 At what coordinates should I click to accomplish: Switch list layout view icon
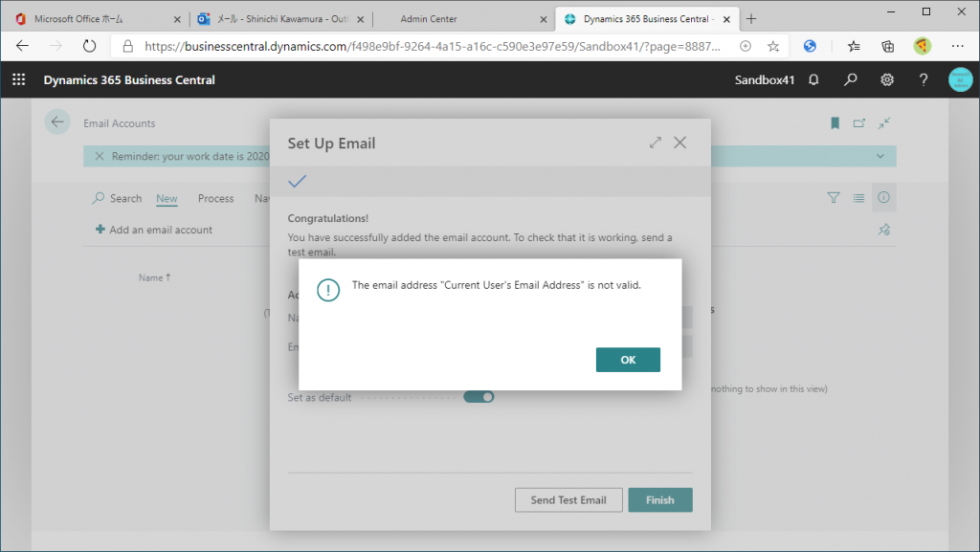pos(858,198)
